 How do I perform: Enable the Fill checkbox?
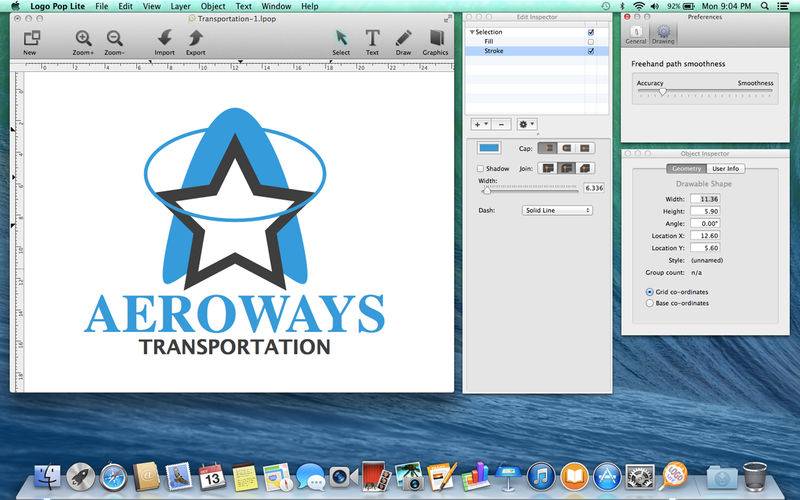point(591,42)
